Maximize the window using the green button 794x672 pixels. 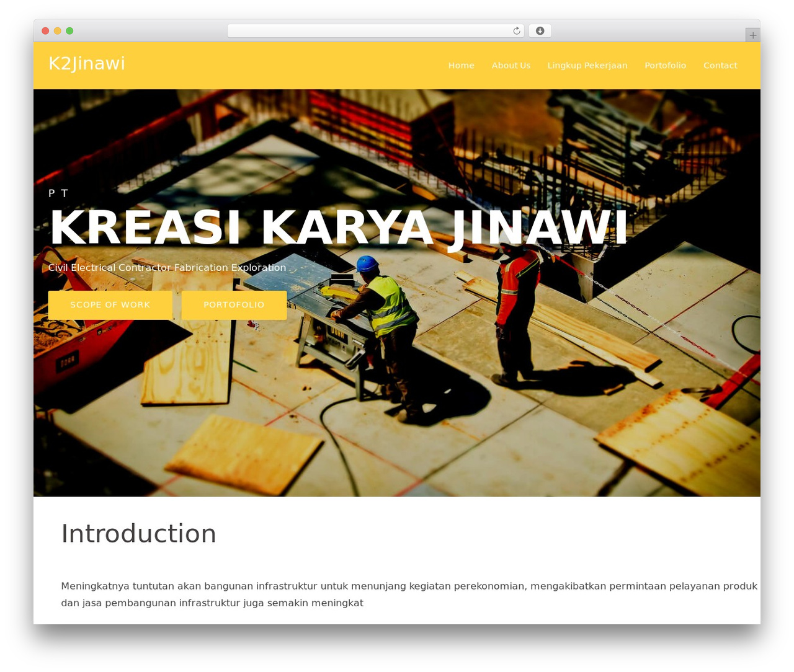[69, 31]
